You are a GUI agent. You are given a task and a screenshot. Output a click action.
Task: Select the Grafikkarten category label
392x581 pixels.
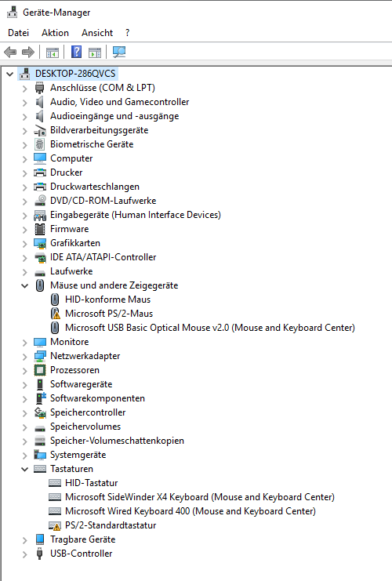75,243
